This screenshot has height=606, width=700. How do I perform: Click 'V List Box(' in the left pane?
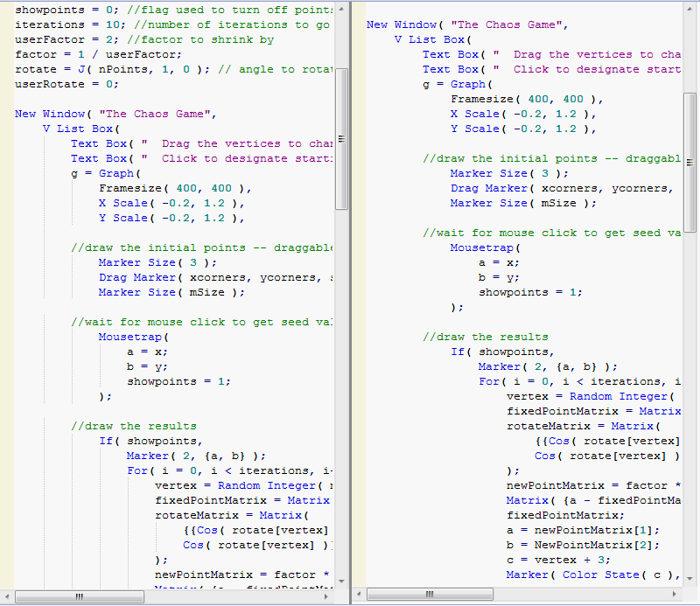(81, 129)
